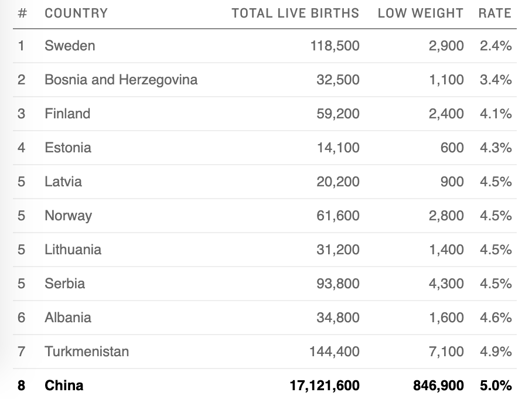Screen dimensions: 532x399
Task: Click the Norway country name
Action: (68, 216)
